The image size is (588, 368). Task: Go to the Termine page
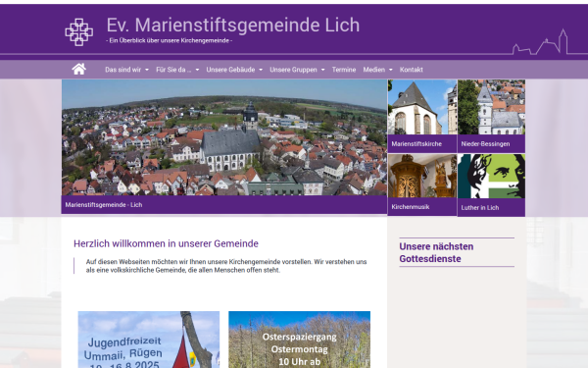(x=344, y=70)
